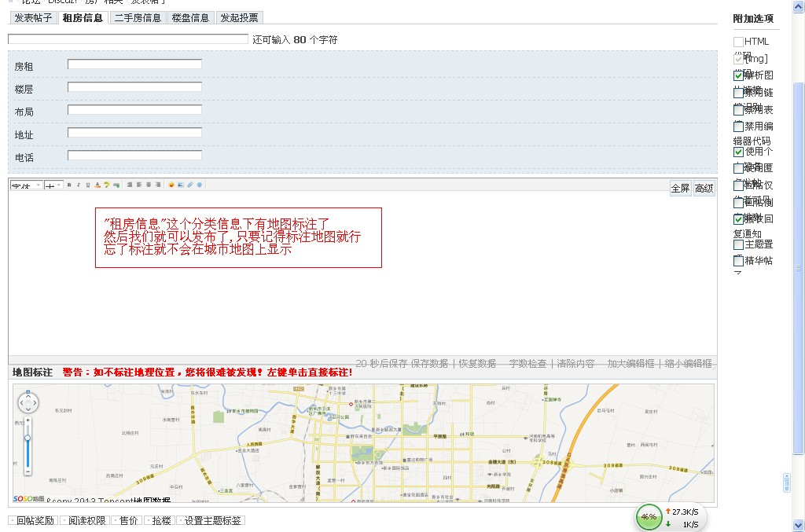Click 缩小编辑框 to shrink editor
The width and height of the screenshot is (805, 532).
tap(688, 363)
